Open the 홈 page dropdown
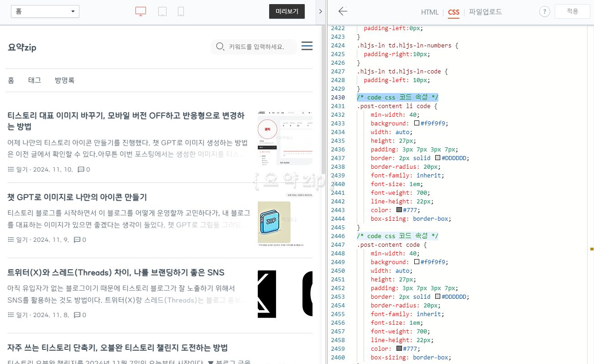The height and width of the screenshot is (364, 594). pyautogui.click(x=45, y=11)
